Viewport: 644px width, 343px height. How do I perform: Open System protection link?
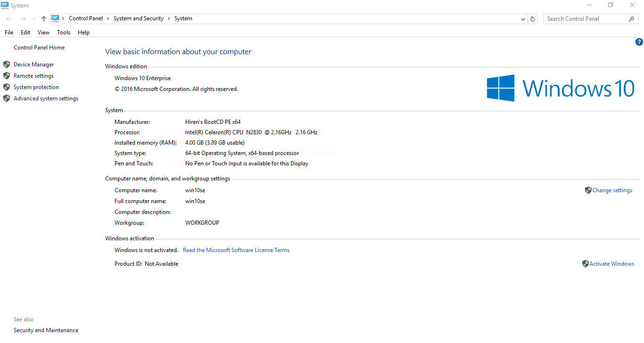point(36,87)
